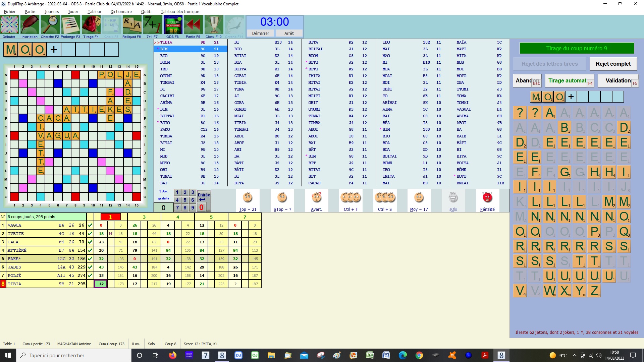Open the Dictionnaire menu
This screenshot has width=644, height=362.
coord(121,11)
